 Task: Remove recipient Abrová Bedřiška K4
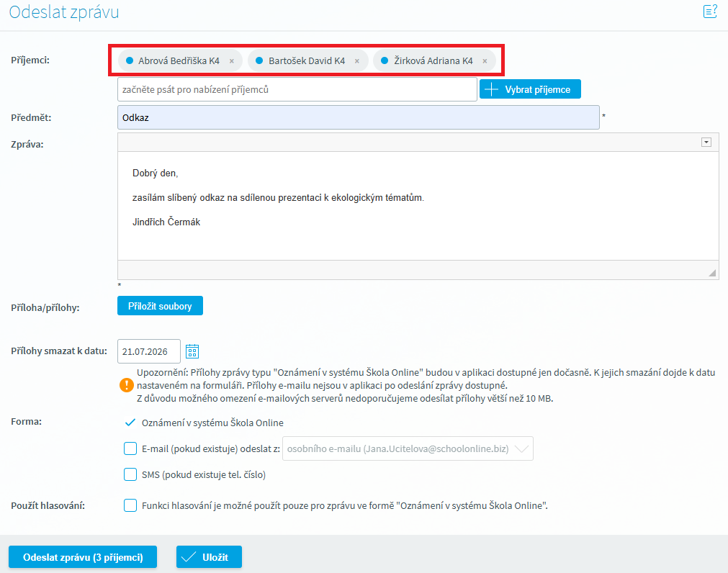pyautogui.click(x=231, y=61)
